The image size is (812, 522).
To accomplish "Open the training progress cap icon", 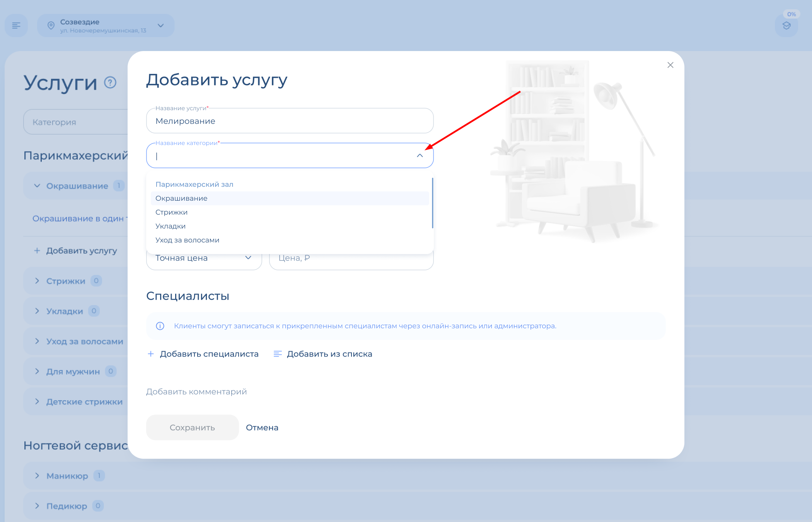I will pos(786,26).
